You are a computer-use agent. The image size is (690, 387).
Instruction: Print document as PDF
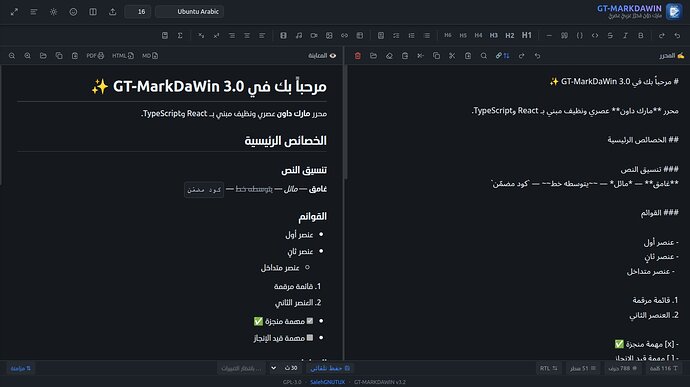[x=95, y=56]
